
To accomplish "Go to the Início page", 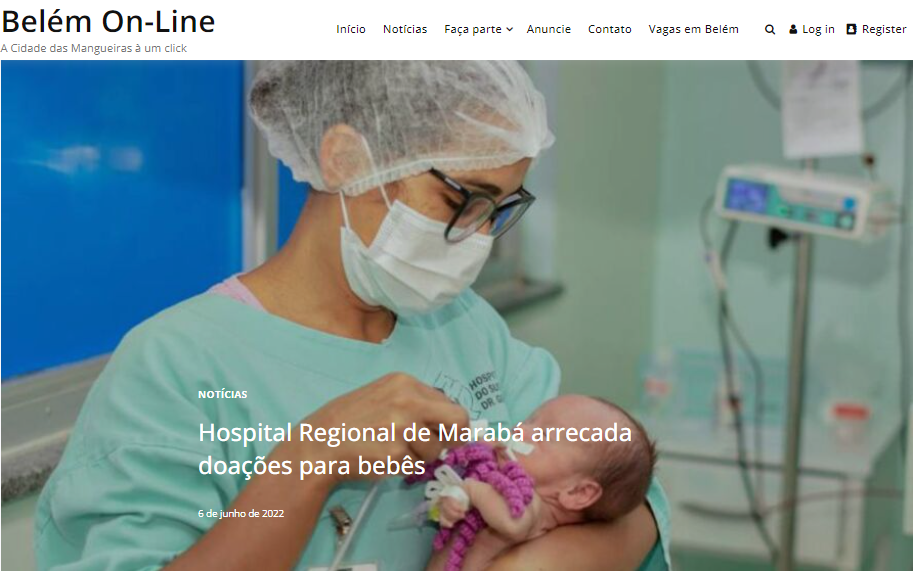I will 351,29.
